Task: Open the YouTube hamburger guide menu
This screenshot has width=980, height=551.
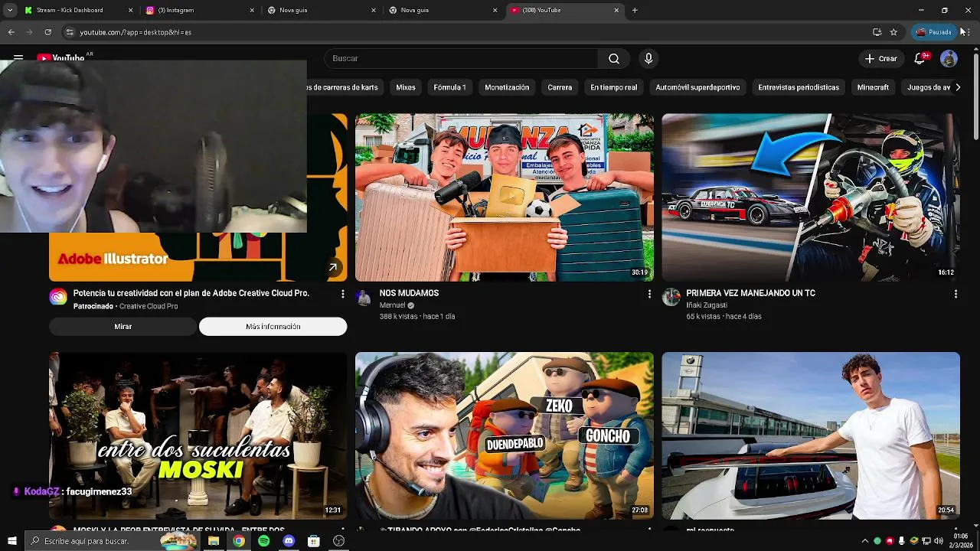Action: pyautogui.click(x=18, y=58)
